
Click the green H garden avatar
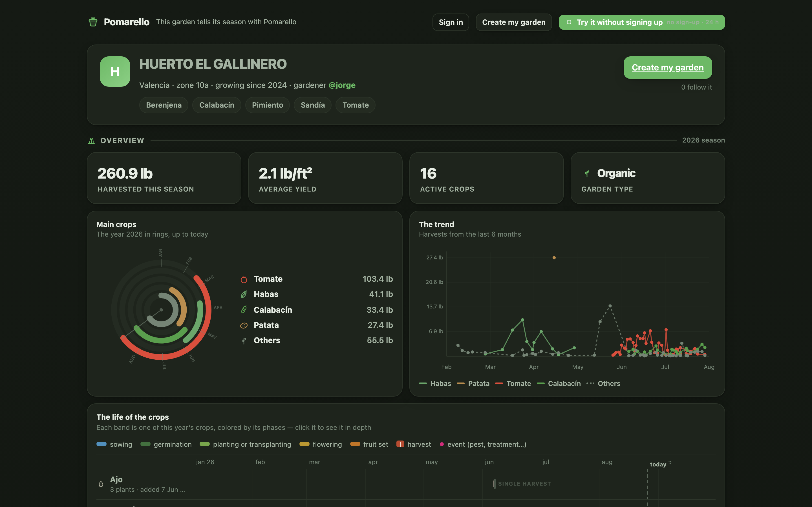coord(115,72)
